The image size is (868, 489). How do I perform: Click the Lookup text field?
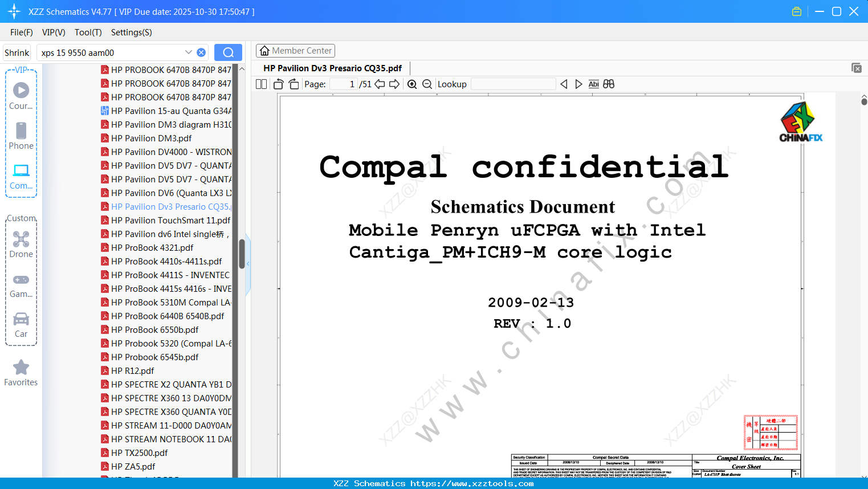click(514, 84)
